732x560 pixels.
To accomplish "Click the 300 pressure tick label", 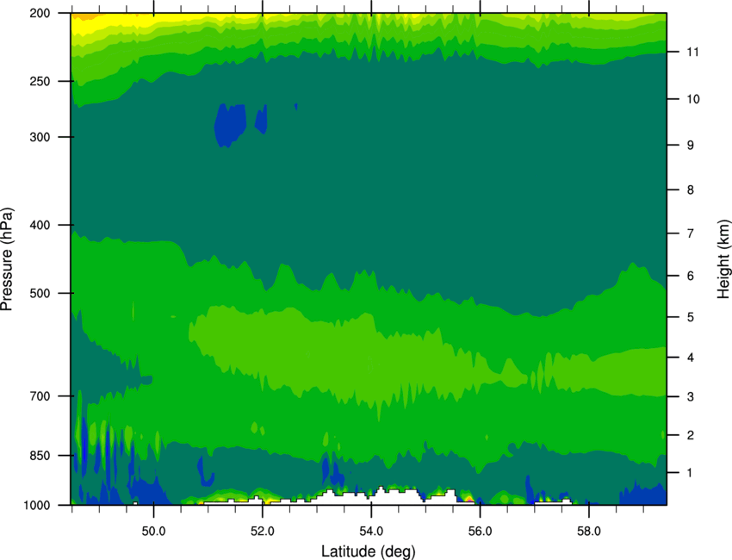I will 40,137.
